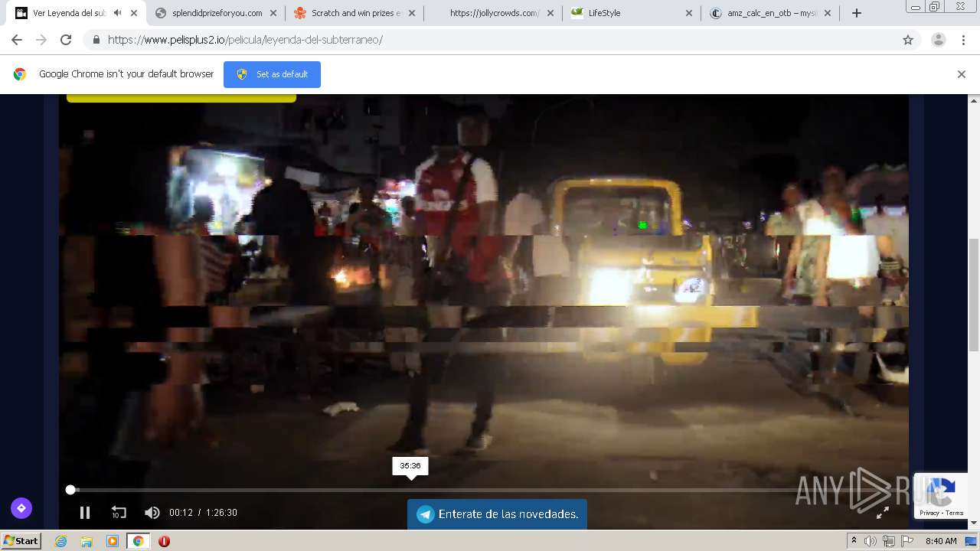The height and width of the screenshot is (551, 980).
Task: Toggle video fullscreen mode
Action: pos(882,513)
